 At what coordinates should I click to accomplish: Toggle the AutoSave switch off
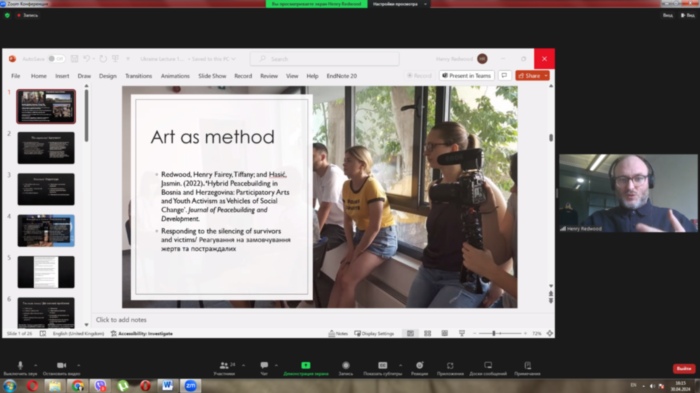coord(57,59)
